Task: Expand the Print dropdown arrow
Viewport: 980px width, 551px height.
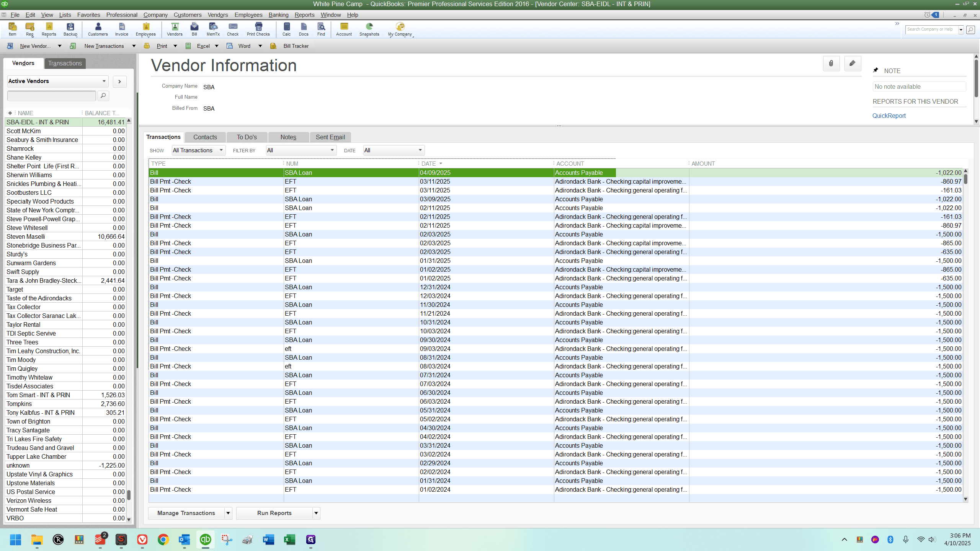Action: 175,46
